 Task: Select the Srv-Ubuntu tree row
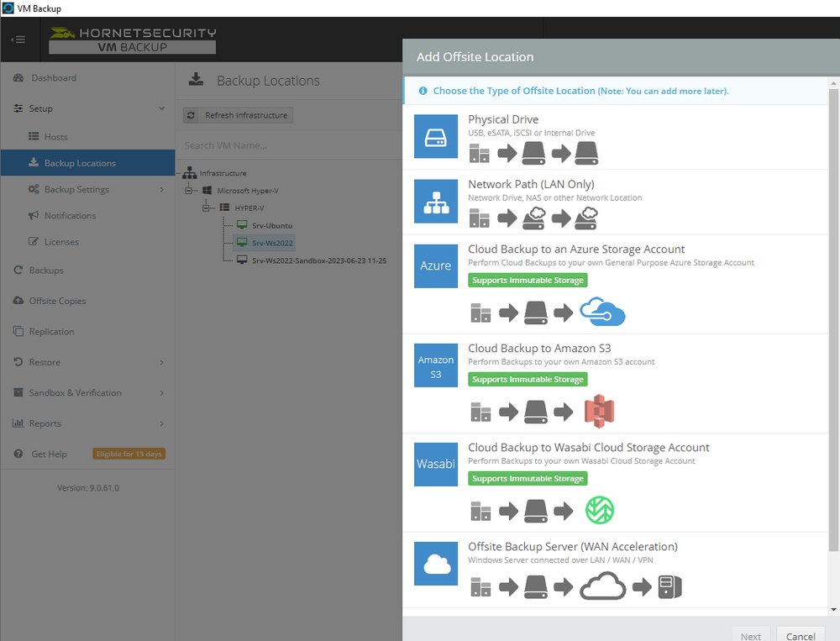272,226
